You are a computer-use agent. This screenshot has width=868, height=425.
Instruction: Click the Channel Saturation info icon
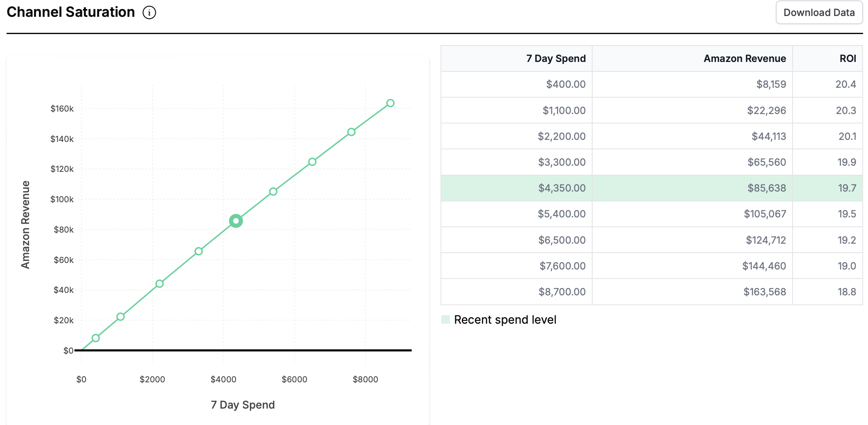point(149,13)
